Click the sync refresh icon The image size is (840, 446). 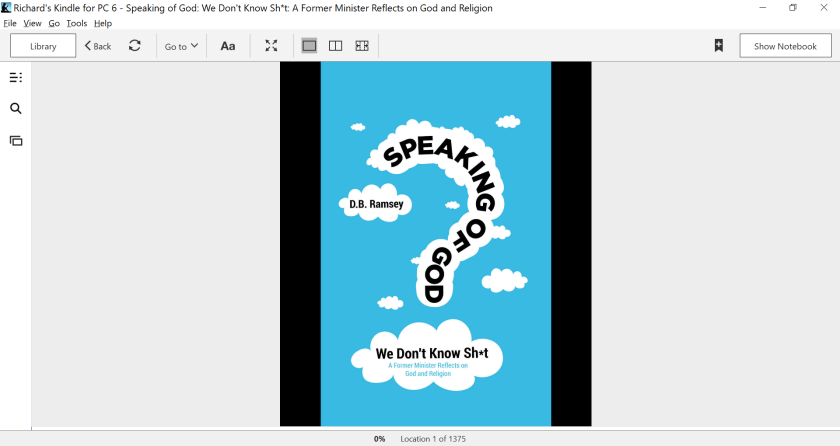[135, 46]
